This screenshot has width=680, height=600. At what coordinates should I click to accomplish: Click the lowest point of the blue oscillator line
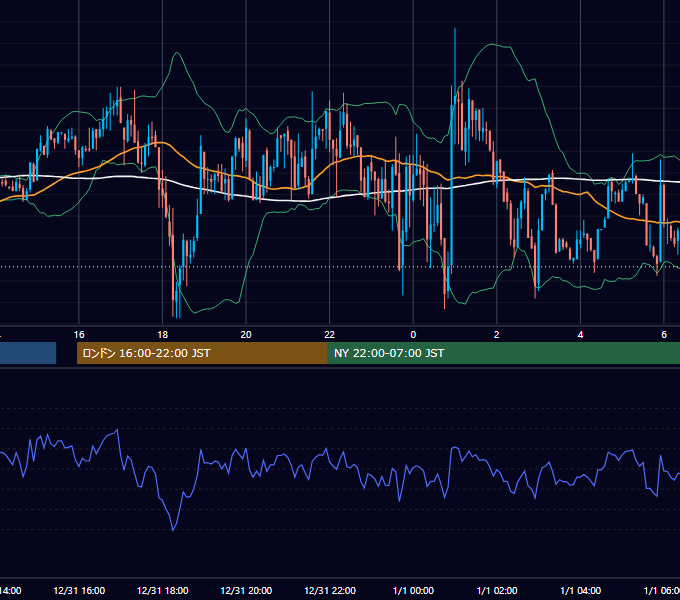[x=173, y=530]
